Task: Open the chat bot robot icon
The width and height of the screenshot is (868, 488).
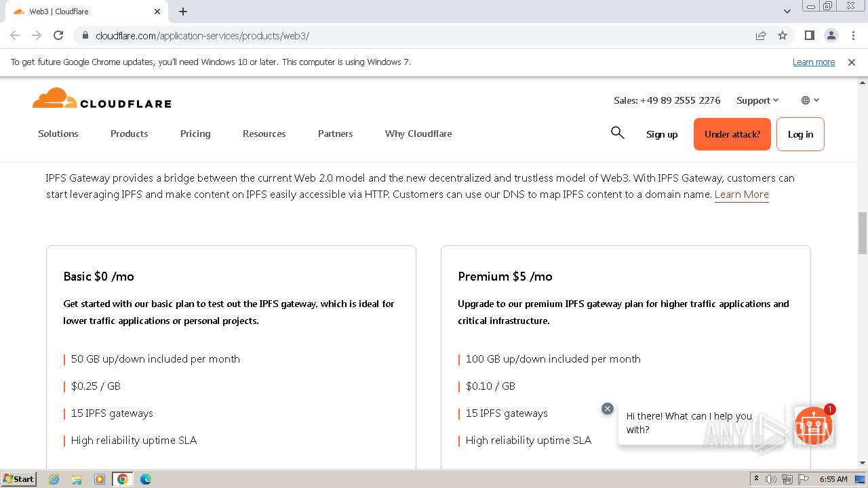Action: 814,426
